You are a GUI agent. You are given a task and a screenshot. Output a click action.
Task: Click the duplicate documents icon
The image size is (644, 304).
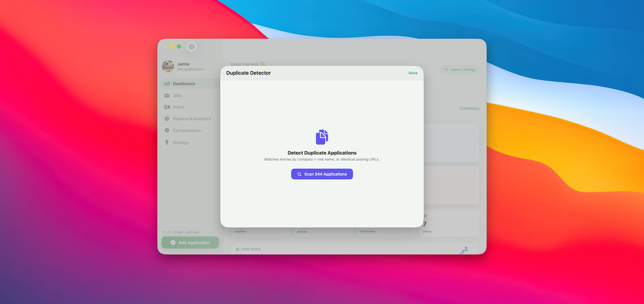[x=322, y=137]
